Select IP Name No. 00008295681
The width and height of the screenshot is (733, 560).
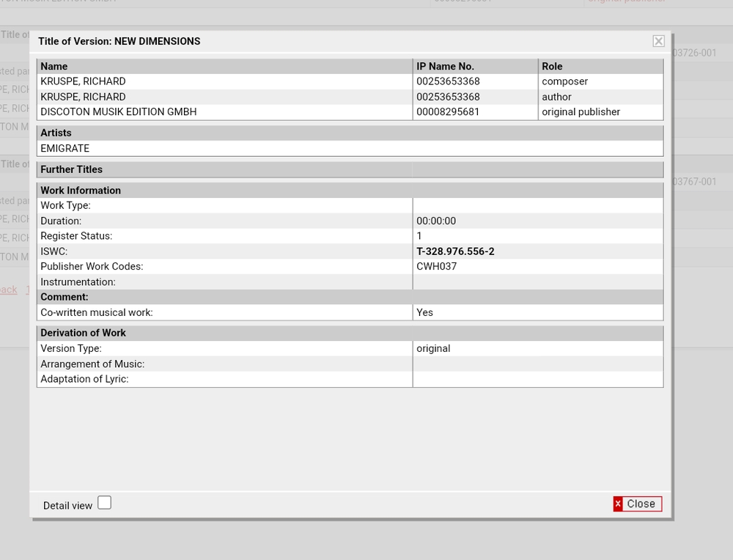[448, 111]
